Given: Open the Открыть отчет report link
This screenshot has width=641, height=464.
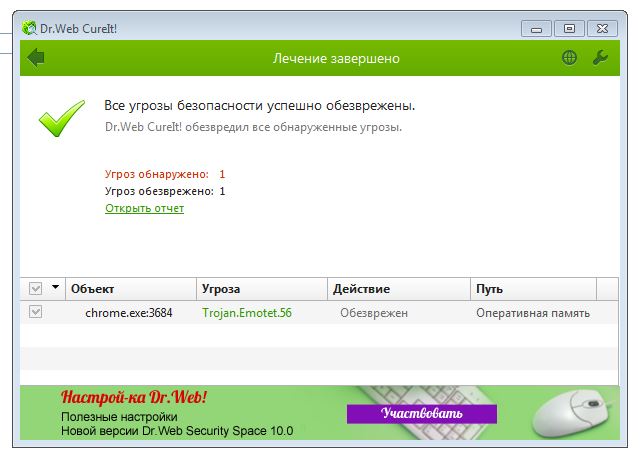Looking at the screenshot, I should pos(144,208).
